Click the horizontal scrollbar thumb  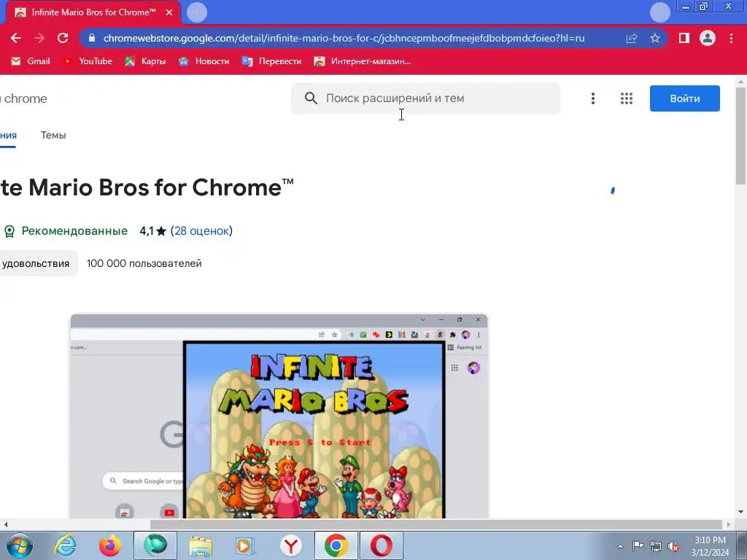point(436,525)
